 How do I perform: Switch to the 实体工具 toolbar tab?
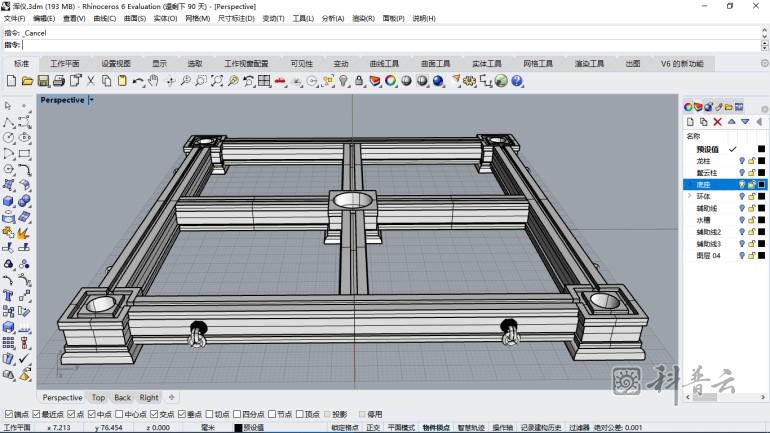pos(487,64)
